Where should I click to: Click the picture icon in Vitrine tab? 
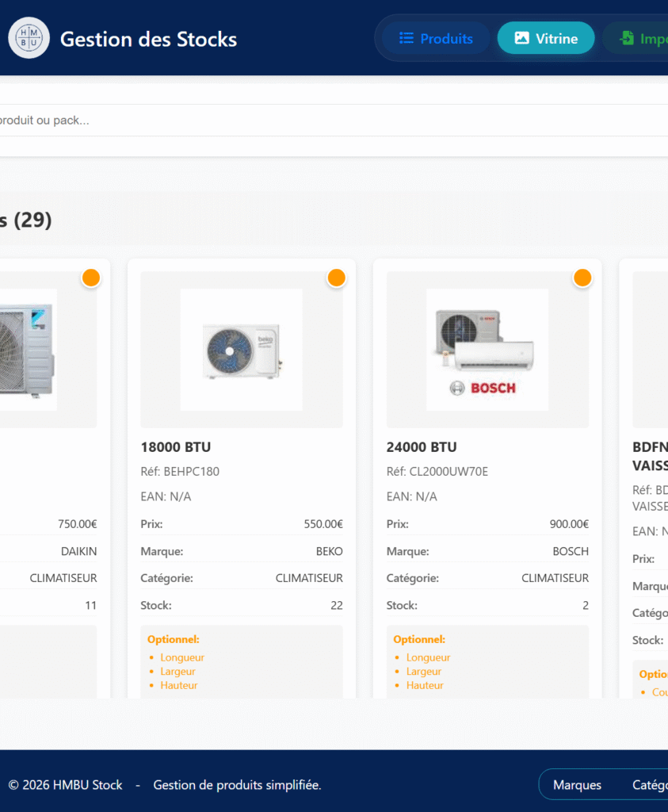pyautogui.click(x=521, y=38)
